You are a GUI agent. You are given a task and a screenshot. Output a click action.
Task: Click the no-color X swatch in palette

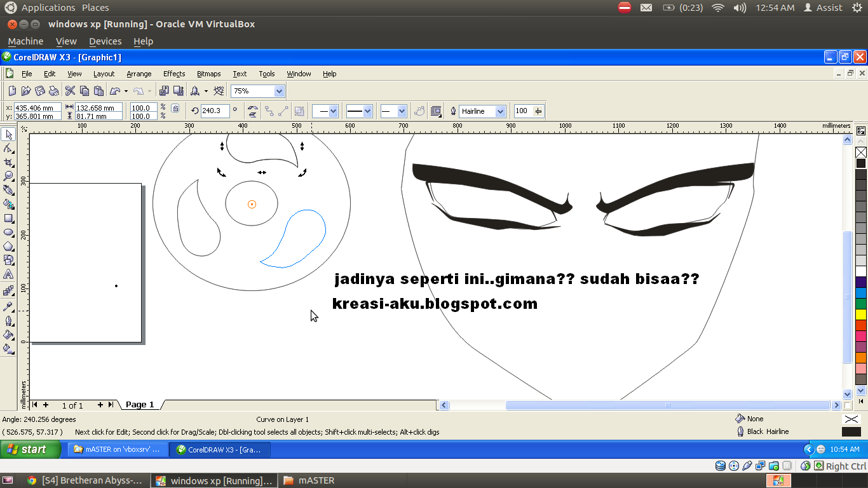(861, 152)
